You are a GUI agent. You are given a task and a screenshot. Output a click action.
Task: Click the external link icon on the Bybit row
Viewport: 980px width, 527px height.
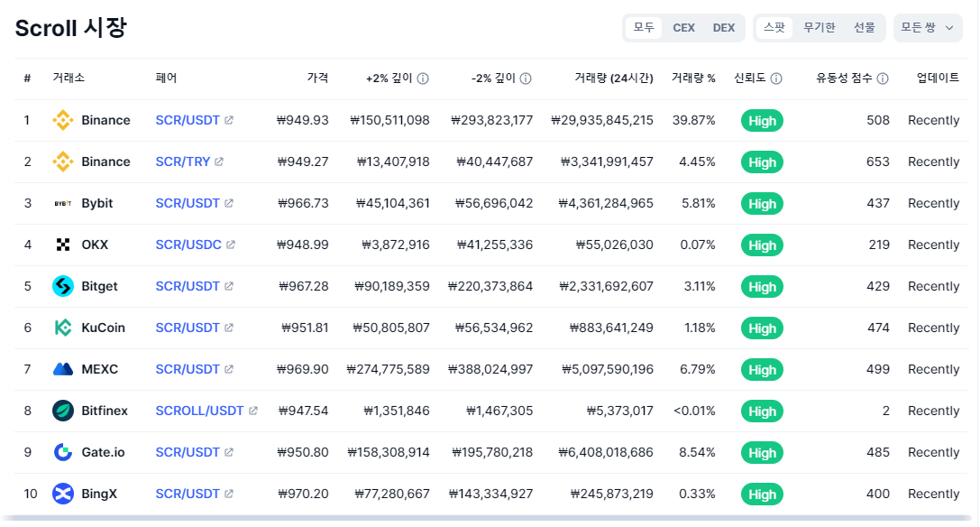pos(229,203)
